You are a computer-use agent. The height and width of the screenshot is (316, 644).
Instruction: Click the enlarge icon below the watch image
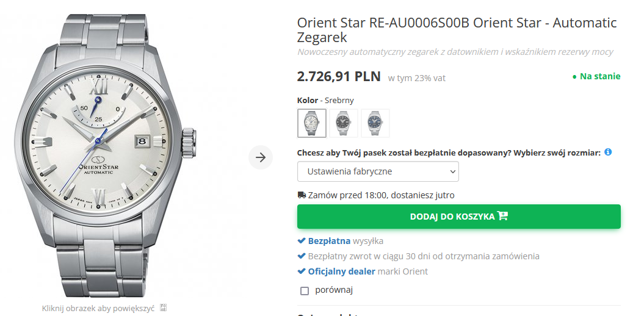163,308
